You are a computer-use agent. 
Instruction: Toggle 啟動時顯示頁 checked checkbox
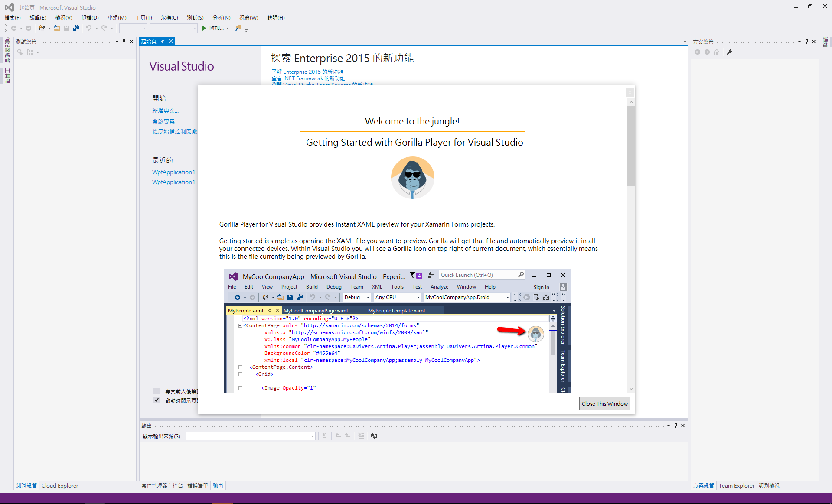[x=157, y=400]
